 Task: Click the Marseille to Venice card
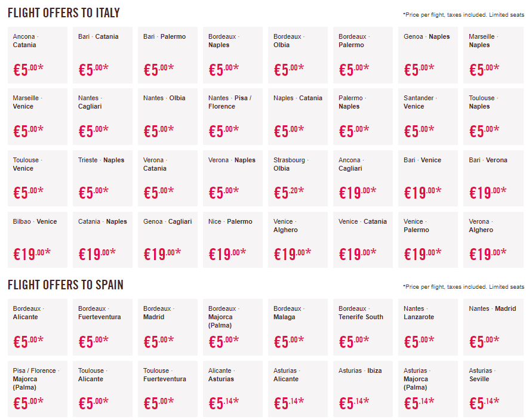(38, 116)
